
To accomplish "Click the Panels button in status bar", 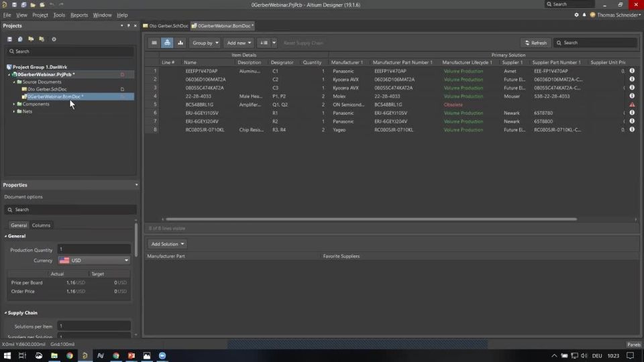I will point(634,345).
